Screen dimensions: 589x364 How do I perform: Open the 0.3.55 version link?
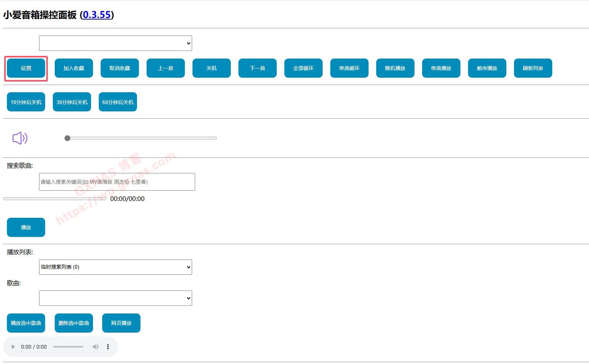coord(97,15)
